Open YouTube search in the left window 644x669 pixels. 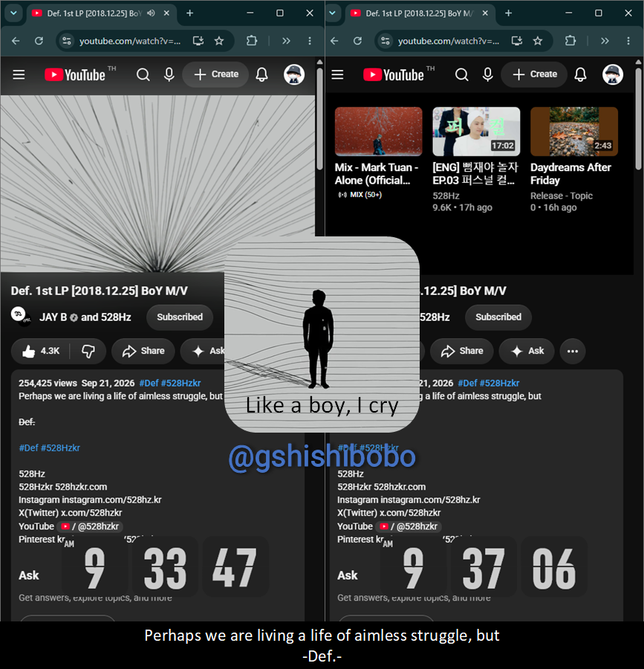coord(143,75)
